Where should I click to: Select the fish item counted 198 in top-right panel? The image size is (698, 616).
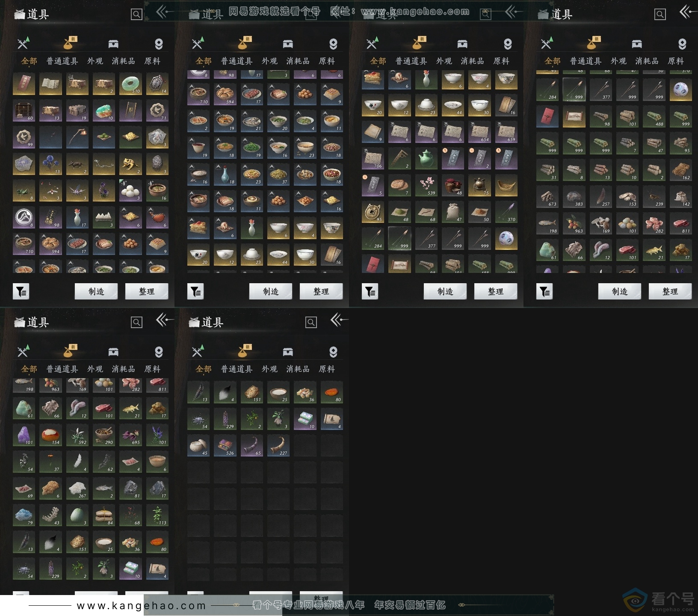click(547, 223)
